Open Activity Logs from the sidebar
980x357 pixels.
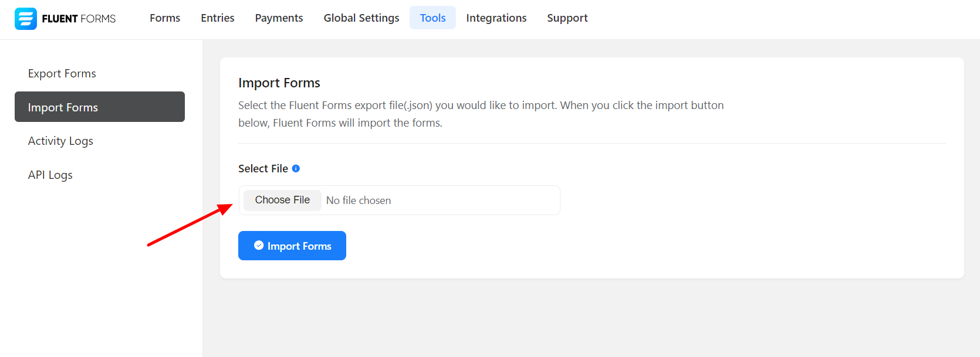click(60, 141)
